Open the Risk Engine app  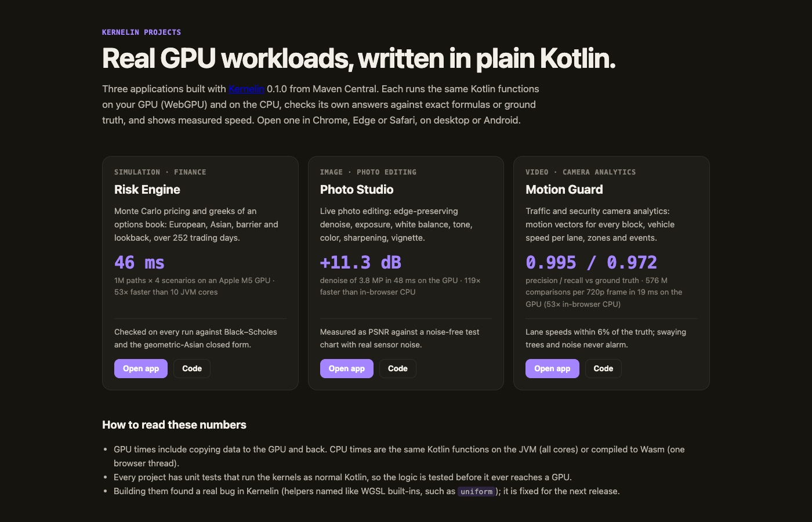pos(141,368)
